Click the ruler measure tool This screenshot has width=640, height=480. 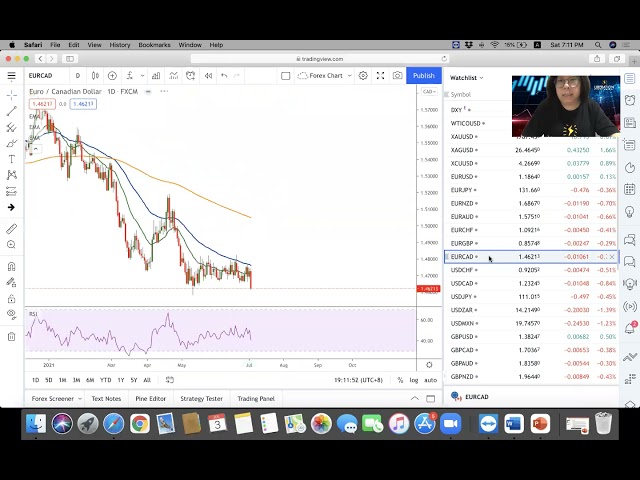[x=11, y=229]
